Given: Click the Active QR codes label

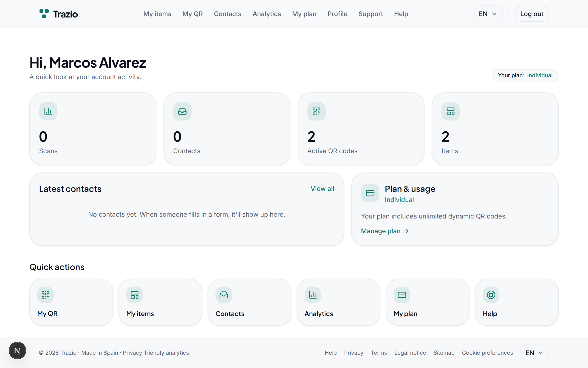Looking at the screenshot, I should click(332, 151).
